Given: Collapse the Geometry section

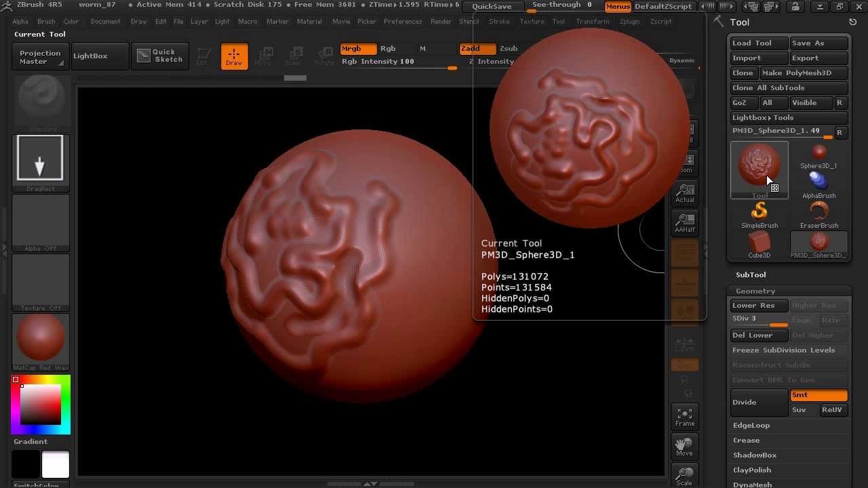Looking at the screenshot, I should tap(755, 291).
